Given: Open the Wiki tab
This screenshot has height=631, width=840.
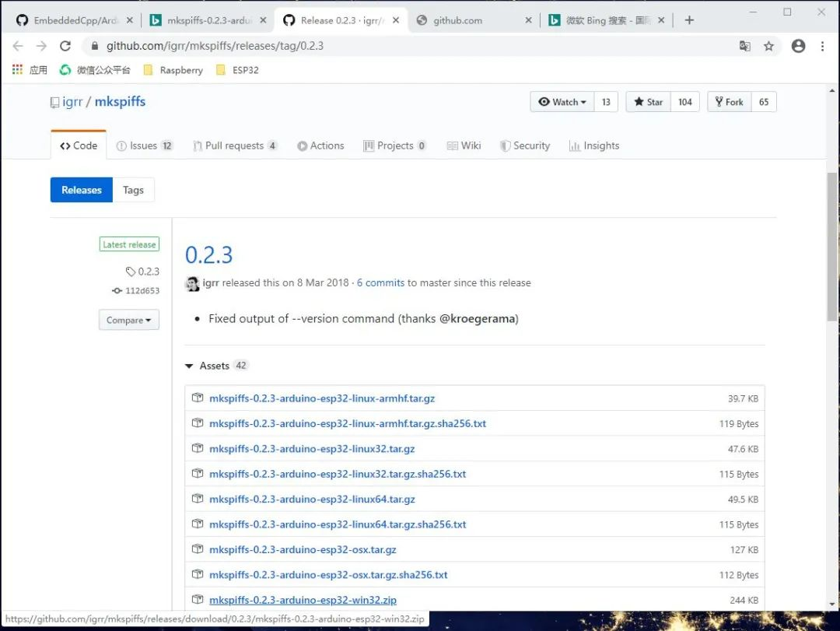Looking at the screenshot, I should [x=464, y=145].
